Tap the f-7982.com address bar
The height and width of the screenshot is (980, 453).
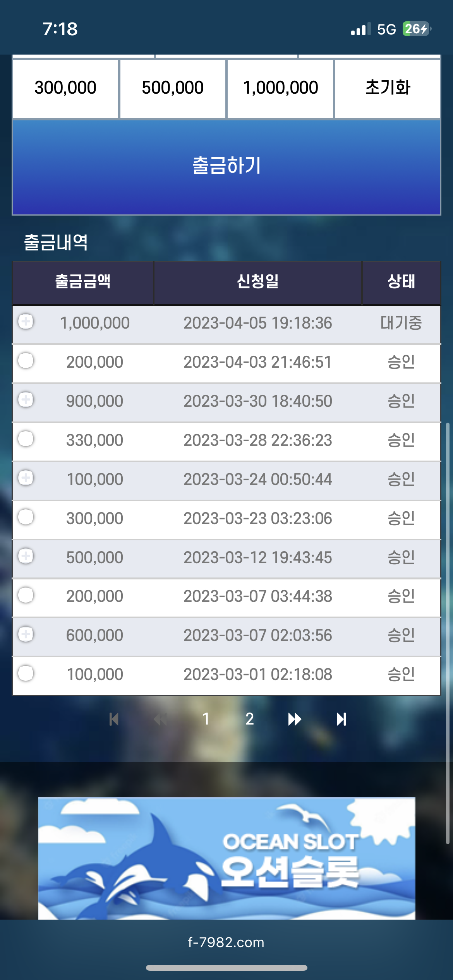pyautogui.click(x=226, y=942)
